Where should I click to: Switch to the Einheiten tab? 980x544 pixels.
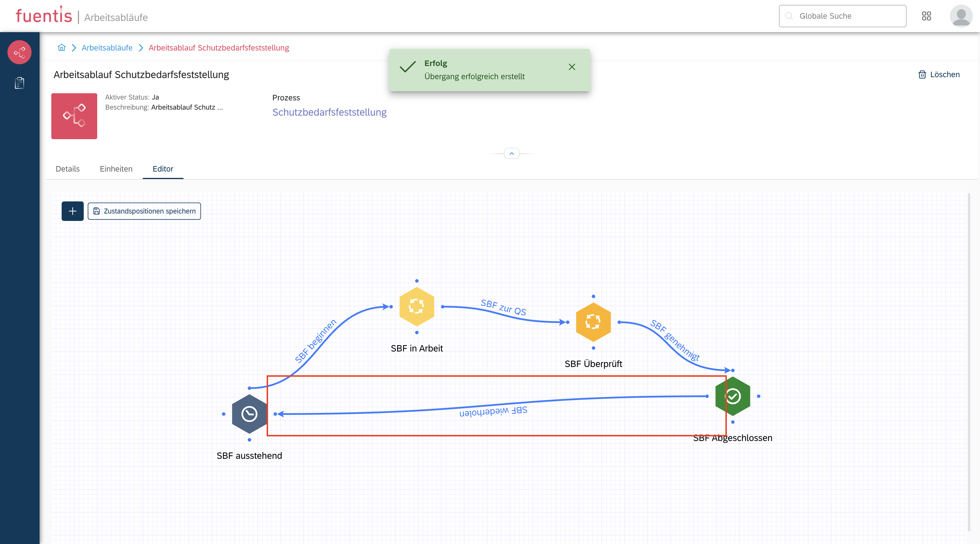tap(116, 169)
